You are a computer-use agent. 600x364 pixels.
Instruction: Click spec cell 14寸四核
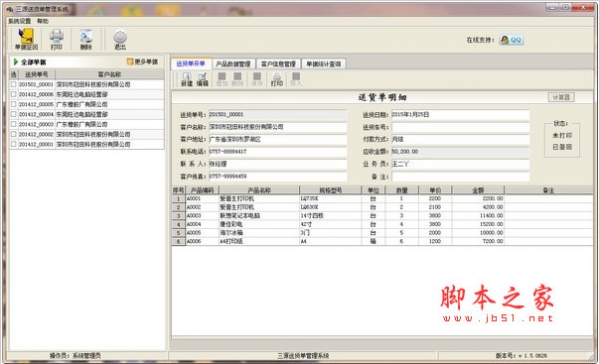[x=331, y=215]
